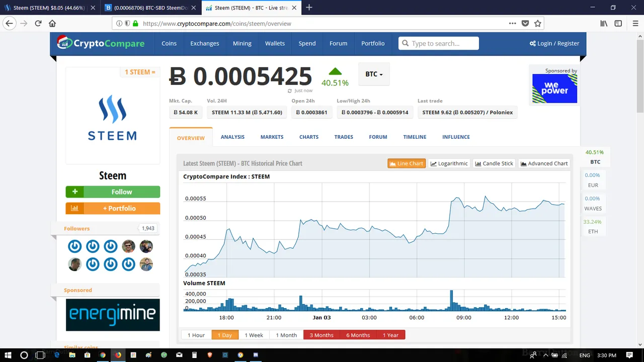Click Login / Register link
Viewport: 644px width, 362px height.
pyautogui.click(x=554, y=43)
